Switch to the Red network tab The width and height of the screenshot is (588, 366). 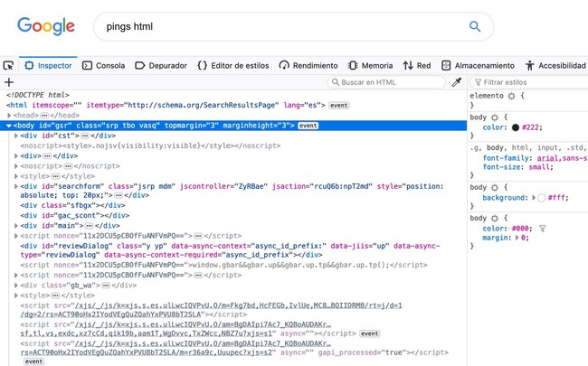[x=417, y=66]
